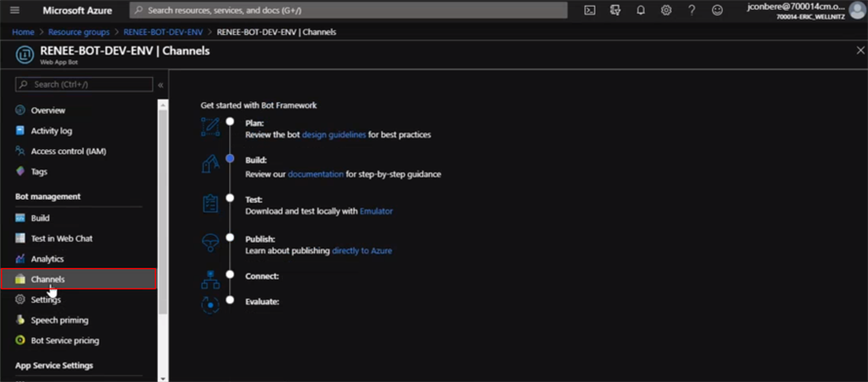
Task: Select the Channels menu item
Action: click(78, 279)
